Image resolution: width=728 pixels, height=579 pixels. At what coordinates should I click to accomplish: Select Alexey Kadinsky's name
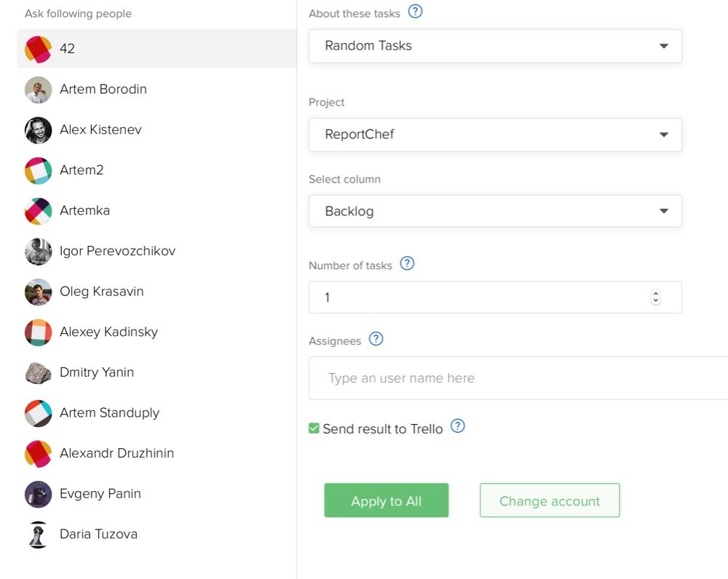coord(109,332)
